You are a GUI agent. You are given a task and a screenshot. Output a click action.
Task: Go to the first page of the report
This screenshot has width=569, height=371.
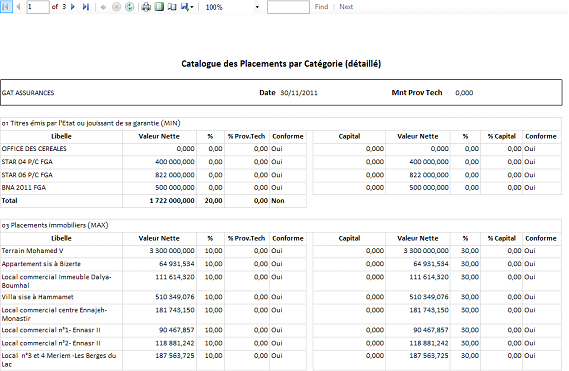(x=7, y=7)
